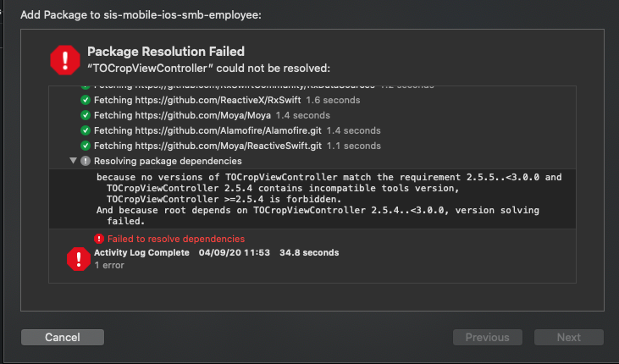Select the Fetching Moya/ReactiveSwift.git row
The width and height of the screenshot is (619, 364).
click(312, 146)
